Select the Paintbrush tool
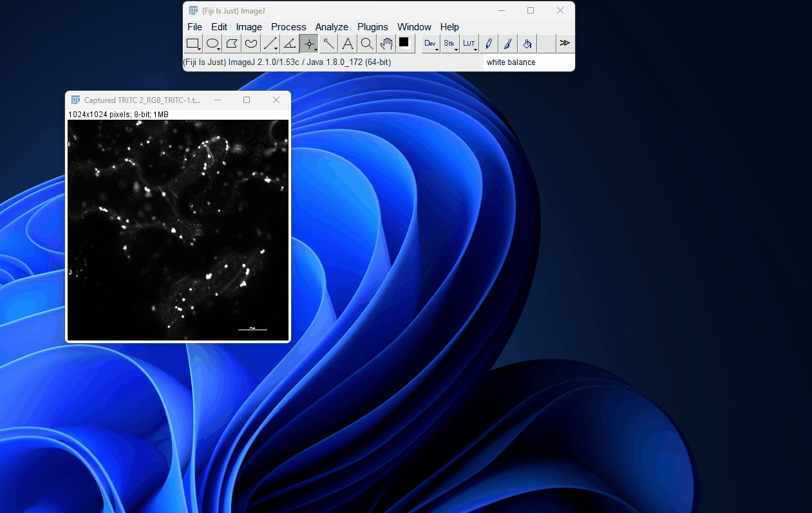 click(x=508, y=44)
